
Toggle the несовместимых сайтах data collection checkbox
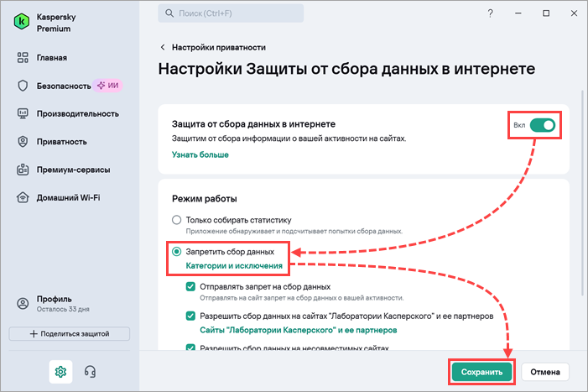tap(190, 347)
